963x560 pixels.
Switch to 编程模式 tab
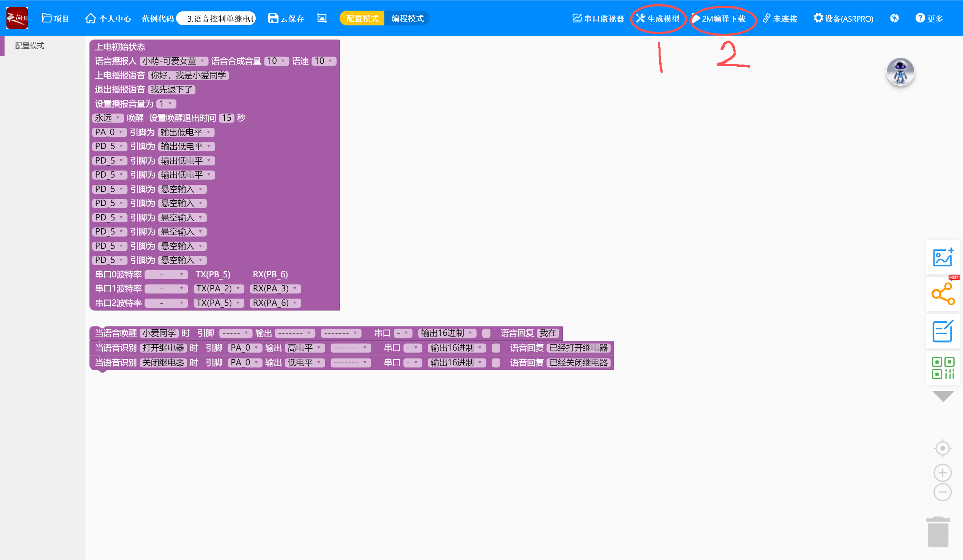pyautogui.click(x=407, y=18)
